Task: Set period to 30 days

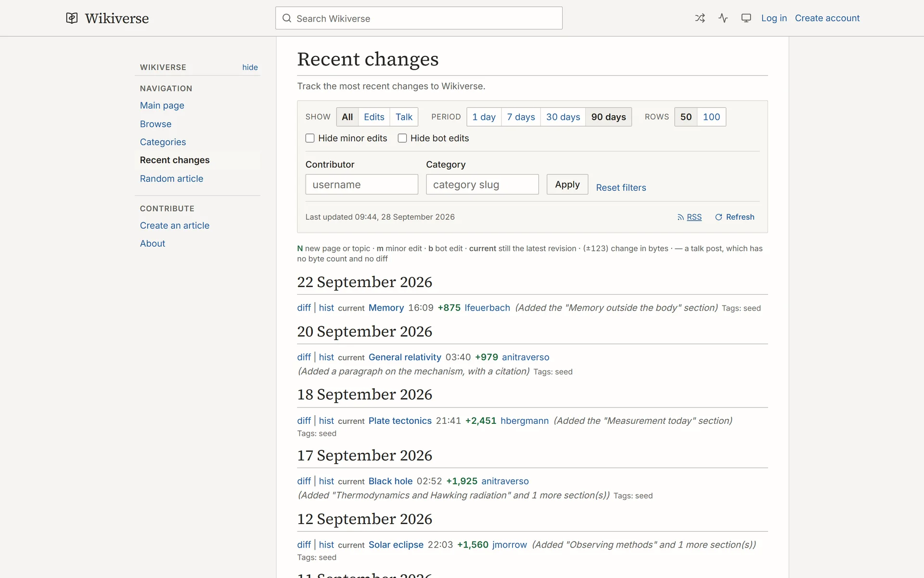Action: point(563,117)
